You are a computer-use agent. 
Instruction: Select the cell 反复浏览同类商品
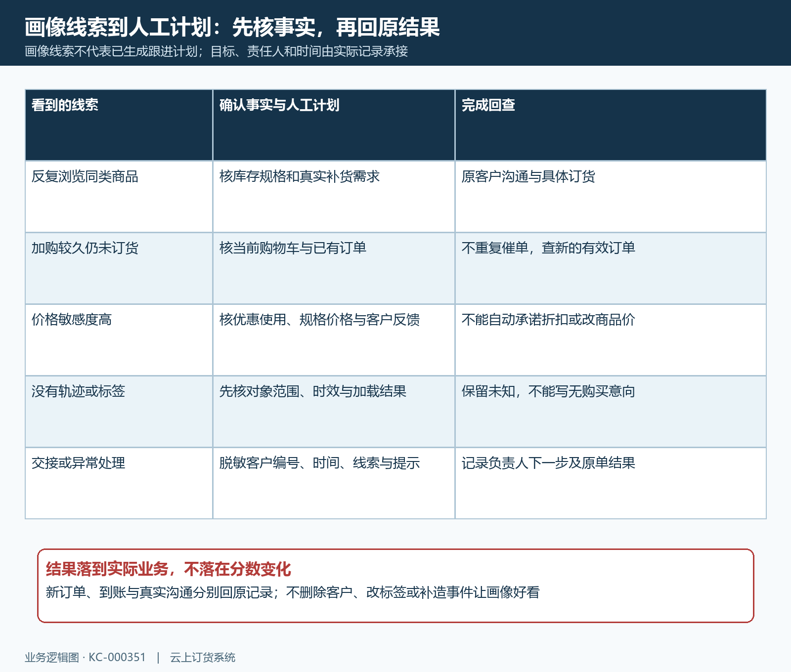click(119, 197)
